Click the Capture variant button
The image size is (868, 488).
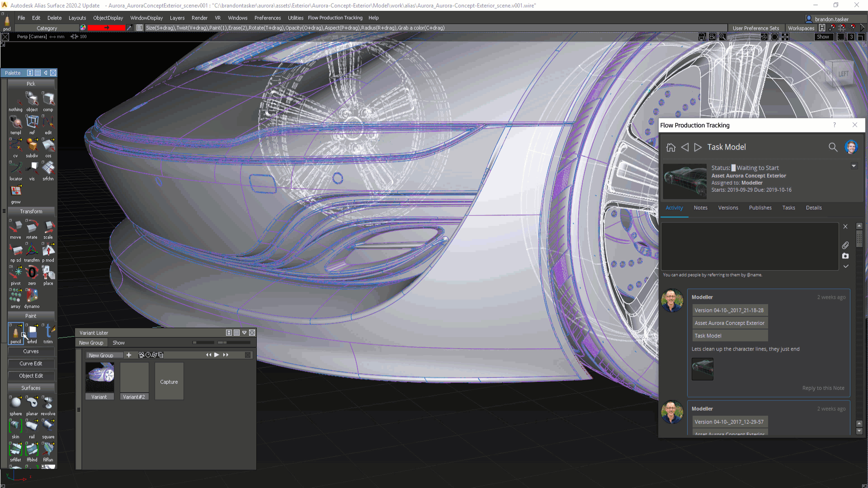point(169,382)
